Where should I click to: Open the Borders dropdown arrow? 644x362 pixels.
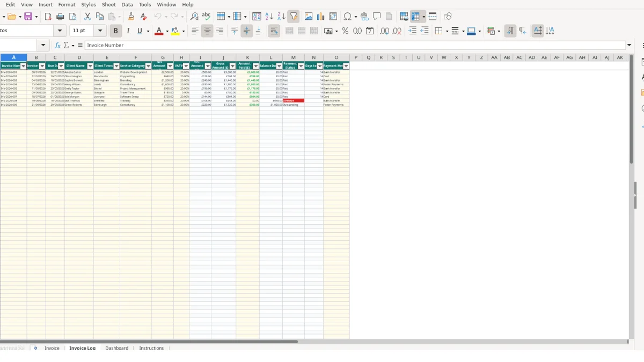[447, 31]
